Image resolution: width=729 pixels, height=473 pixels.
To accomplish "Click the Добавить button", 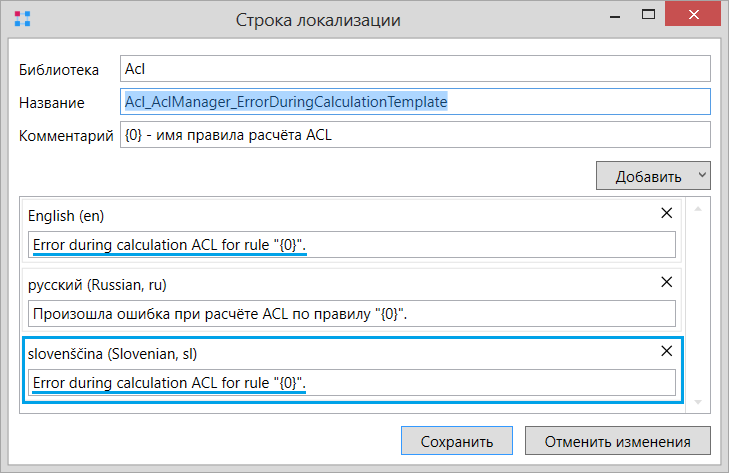I will pos(648,176).
